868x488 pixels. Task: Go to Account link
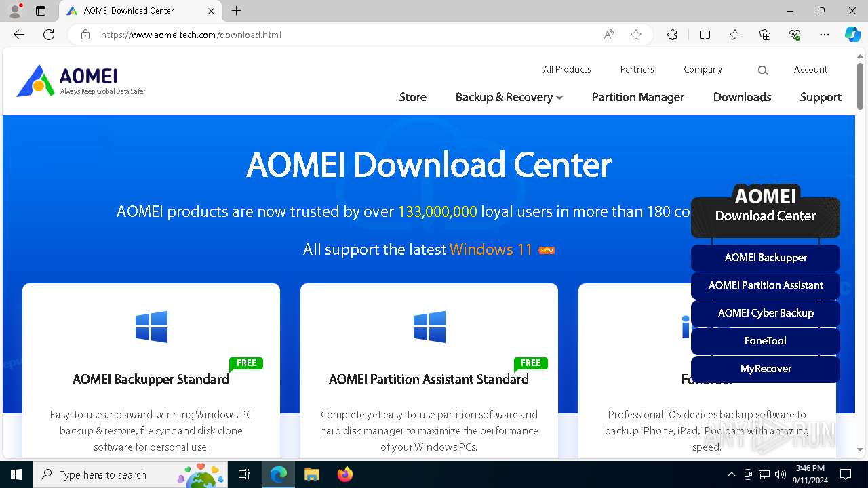pyautogui.click(x=811, y=69)
